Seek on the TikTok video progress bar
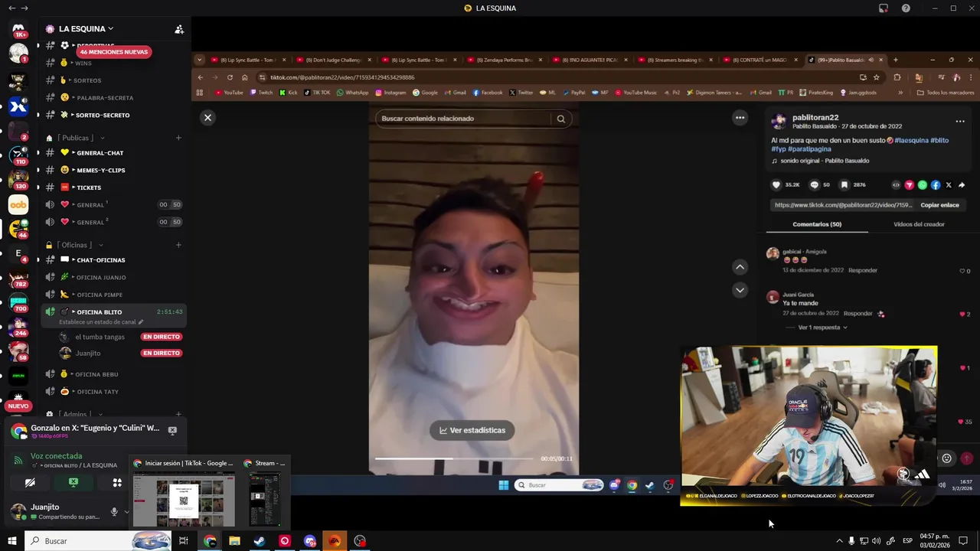The image size is (980, 551). coord(454,458)
